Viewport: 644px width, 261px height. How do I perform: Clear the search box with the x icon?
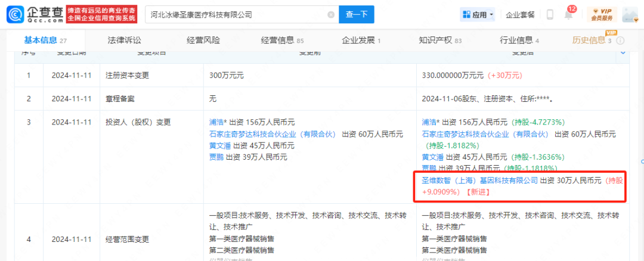click(x=331, y=15)
